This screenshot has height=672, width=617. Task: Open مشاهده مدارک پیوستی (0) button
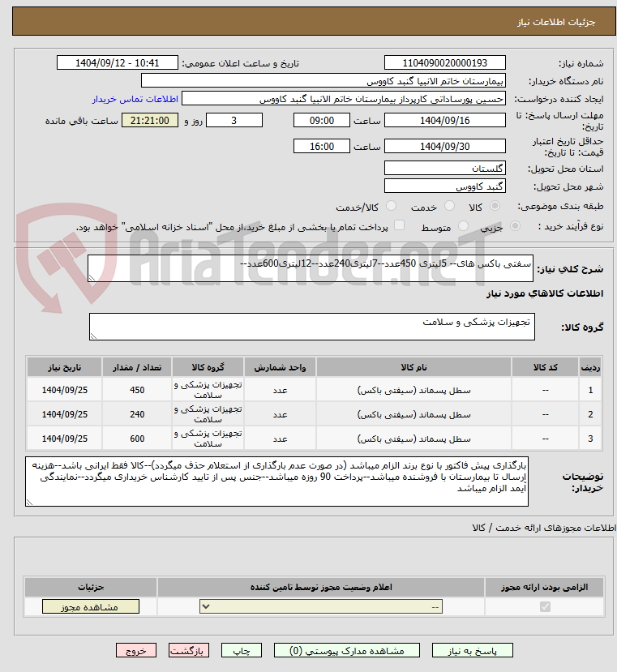(x=347, y=651)
